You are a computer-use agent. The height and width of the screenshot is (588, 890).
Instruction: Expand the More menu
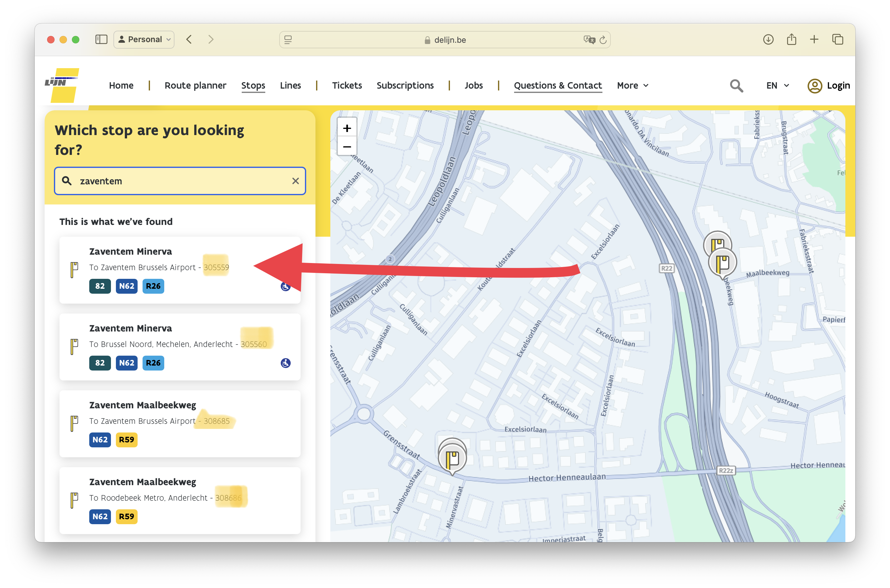click(632, 86)
